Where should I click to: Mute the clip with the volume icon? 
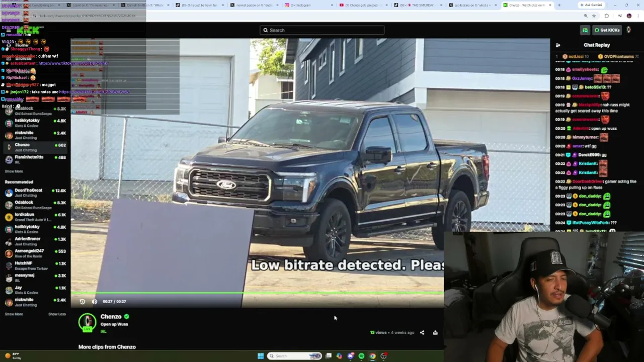(x=95, y=302)
